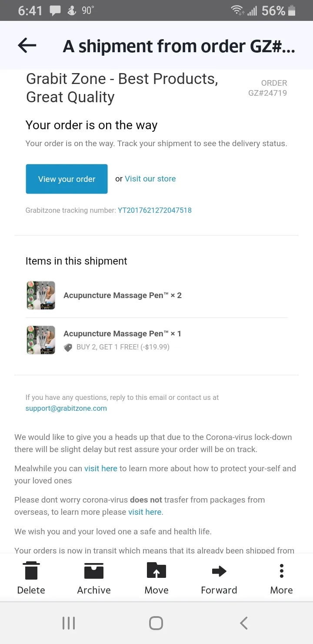Screen dimensions: 313x644
Task: Open tracking number YT2017621272047518 link
Action: 155,210
